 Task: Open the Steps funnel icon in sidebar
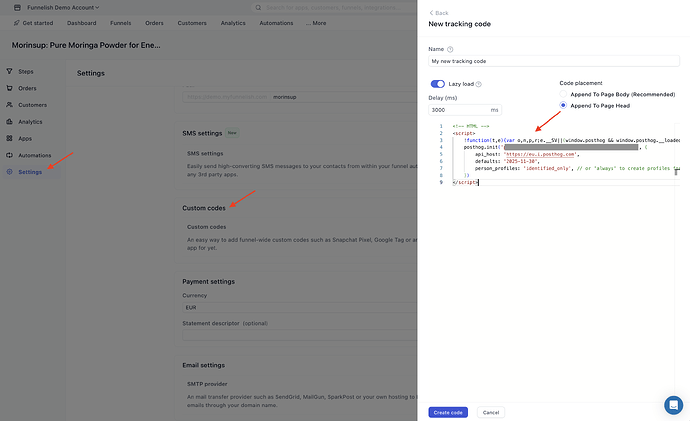[10, 72]
